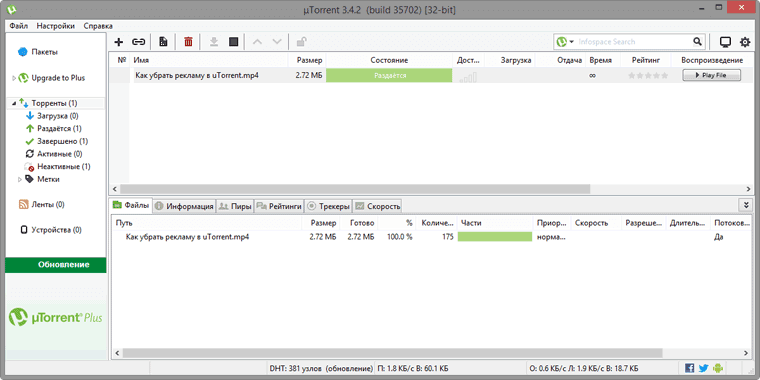Click the Infospace Search input field
760x380 pixels.
click(633, 42)
